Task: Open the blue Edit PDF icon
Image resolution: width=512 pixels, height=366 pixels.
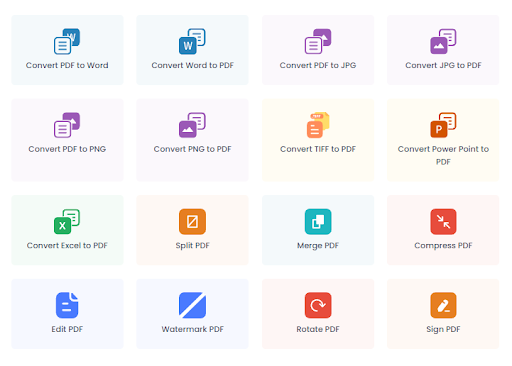Action: (67, 305)
